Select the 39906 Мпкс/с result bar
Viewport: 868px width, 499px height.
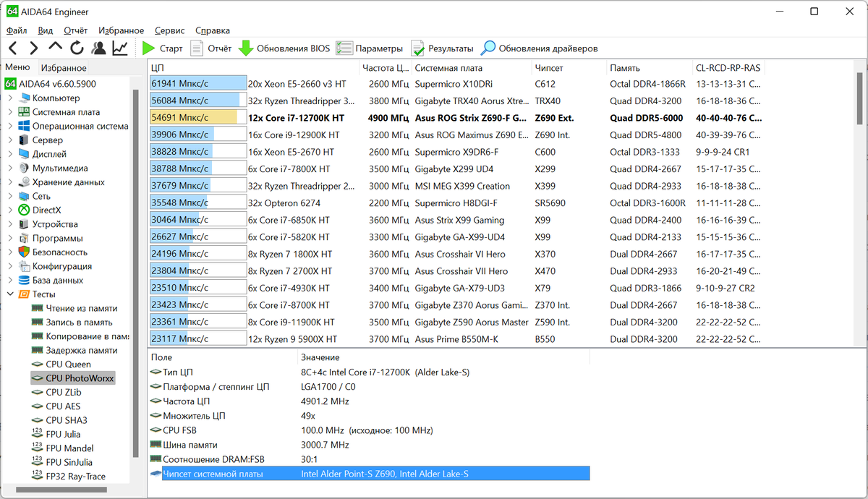pos(197,135)
